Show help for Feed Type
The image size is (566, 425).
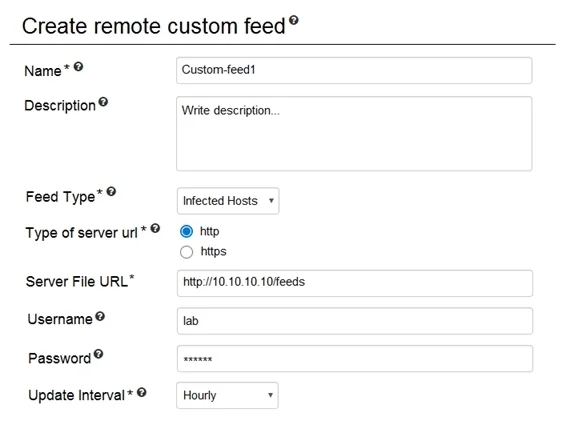pyautogui.click(x=111, y=191)
